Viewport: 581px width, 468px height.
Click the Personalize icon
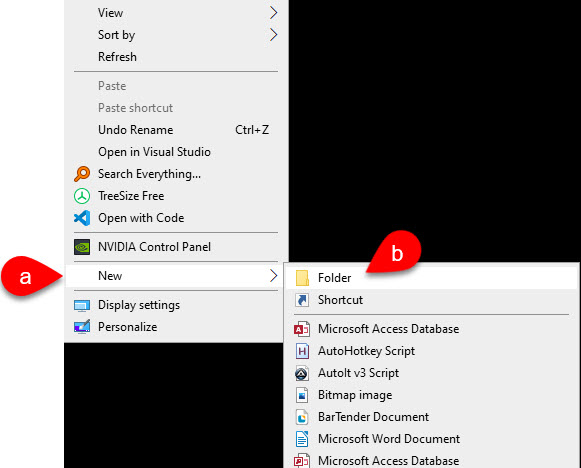[82, 327]
